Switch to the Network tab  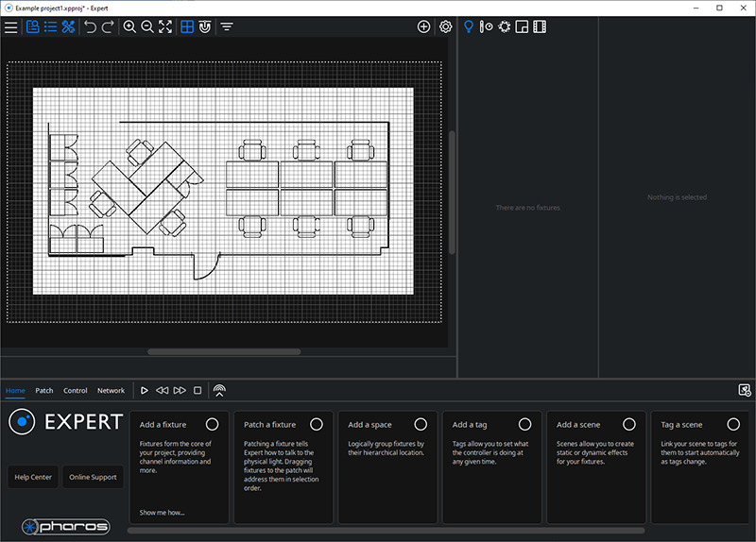point(111,391)
